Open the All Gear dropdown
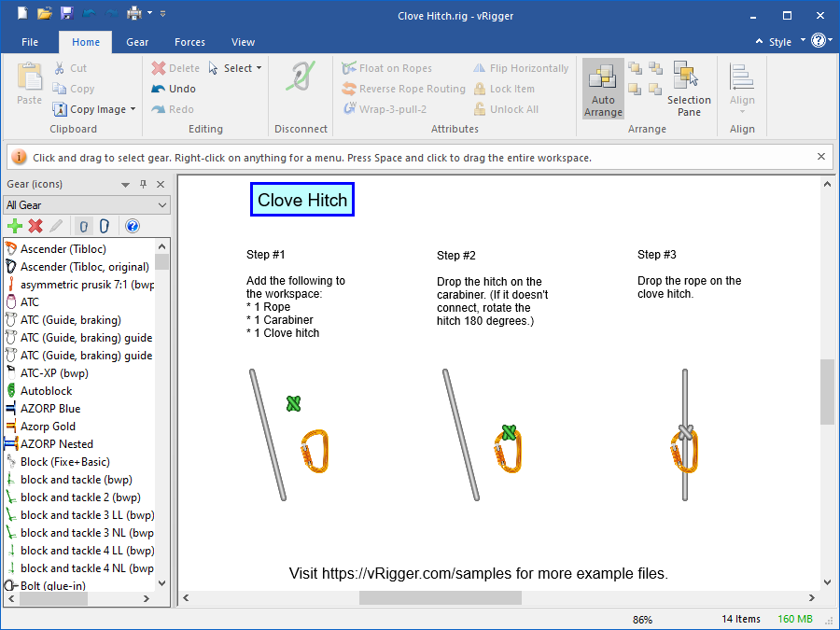Screen dimensions: 840x630 [x=87, y=205]
